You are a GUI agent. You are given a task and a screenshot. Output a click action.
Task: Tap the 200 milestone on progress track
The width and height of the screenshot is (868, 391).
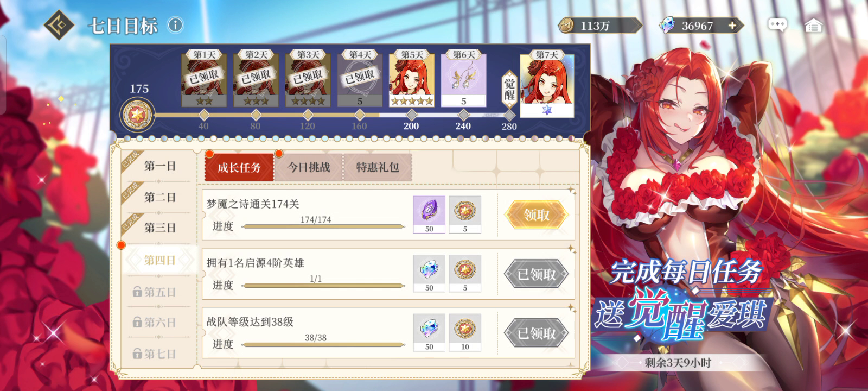pyautogui.click(x=411, y=121)
